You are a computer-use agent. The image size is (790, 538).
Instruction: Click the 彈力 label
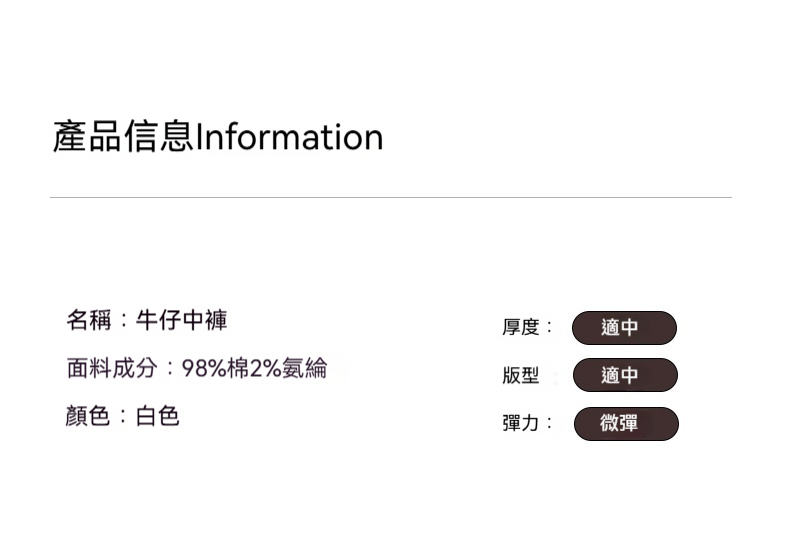tap(520, 423)
